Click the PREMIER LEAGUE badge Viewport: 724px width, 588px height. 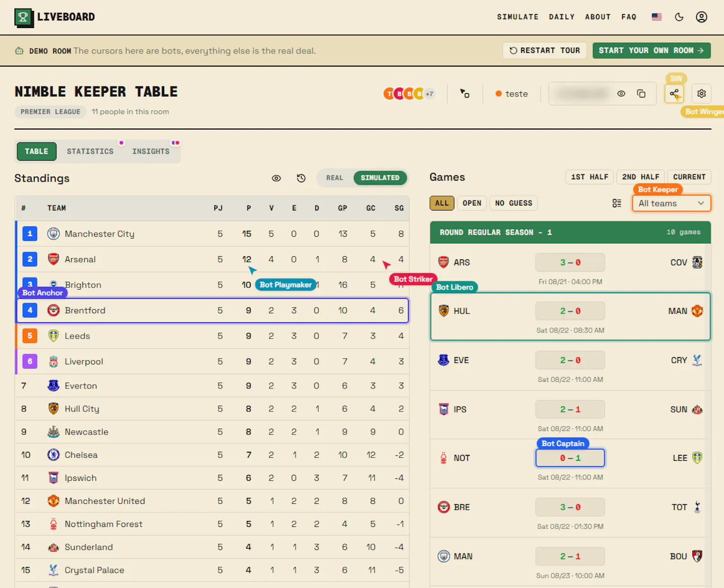[50, 112]
